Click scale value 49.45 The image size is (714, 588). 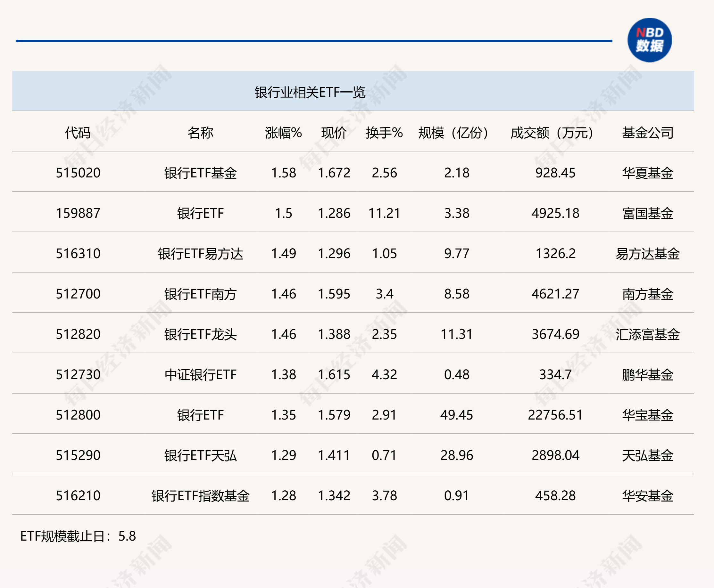(x=456, y=415)
